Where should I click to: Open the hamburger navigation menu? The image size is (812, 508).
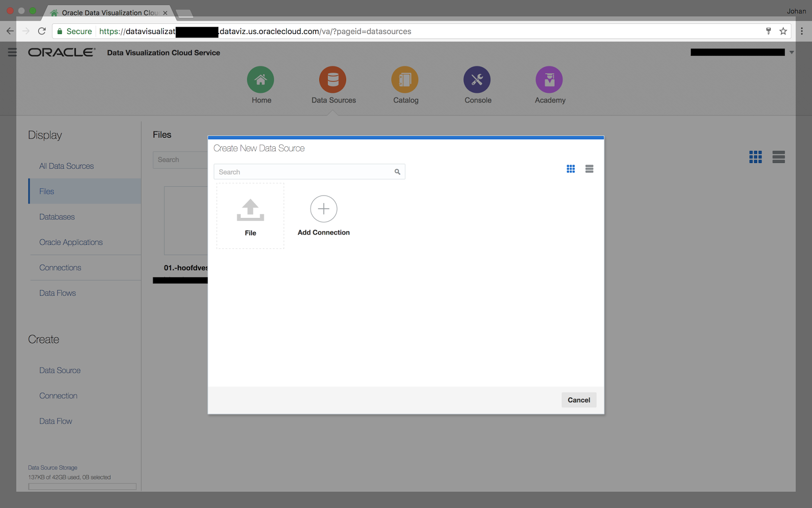(12, 52)
